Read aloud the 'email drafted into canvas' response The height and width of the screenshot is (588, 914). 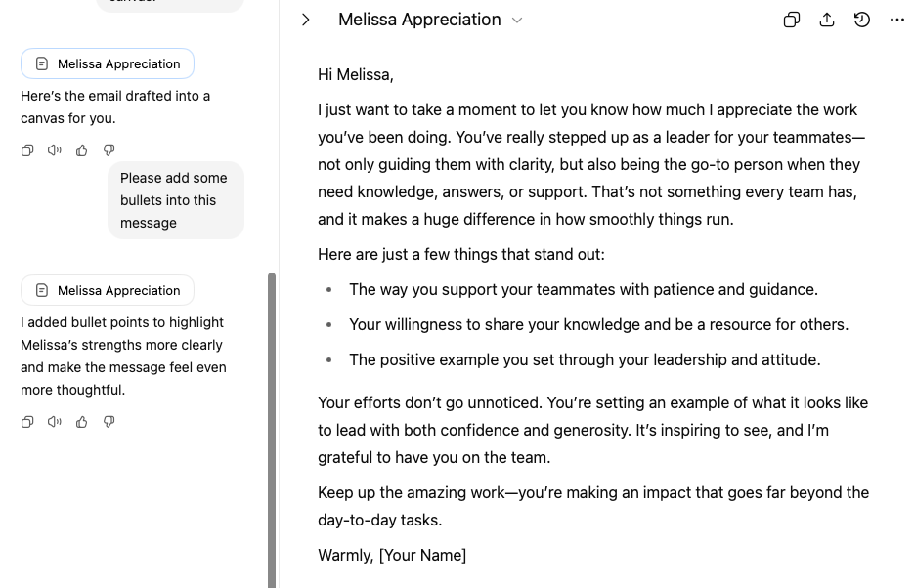pos(55,150)
